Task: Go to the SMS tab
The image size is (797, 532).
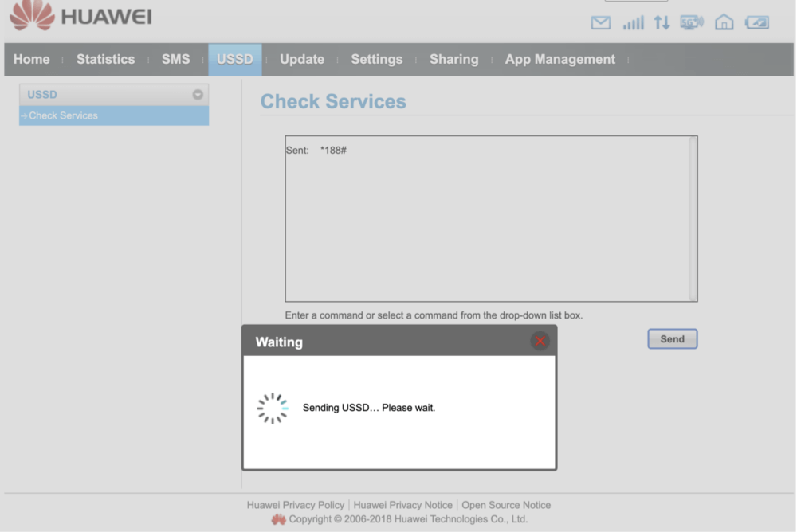Action: pos(175,60)
